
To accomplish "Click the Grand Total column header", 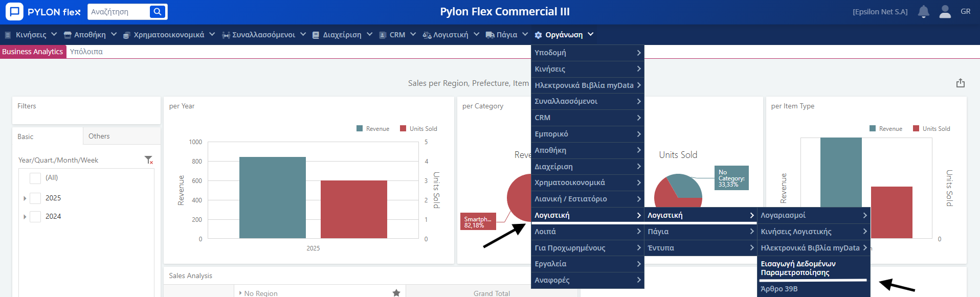I will pyautogui.click(x=492, y=293).
